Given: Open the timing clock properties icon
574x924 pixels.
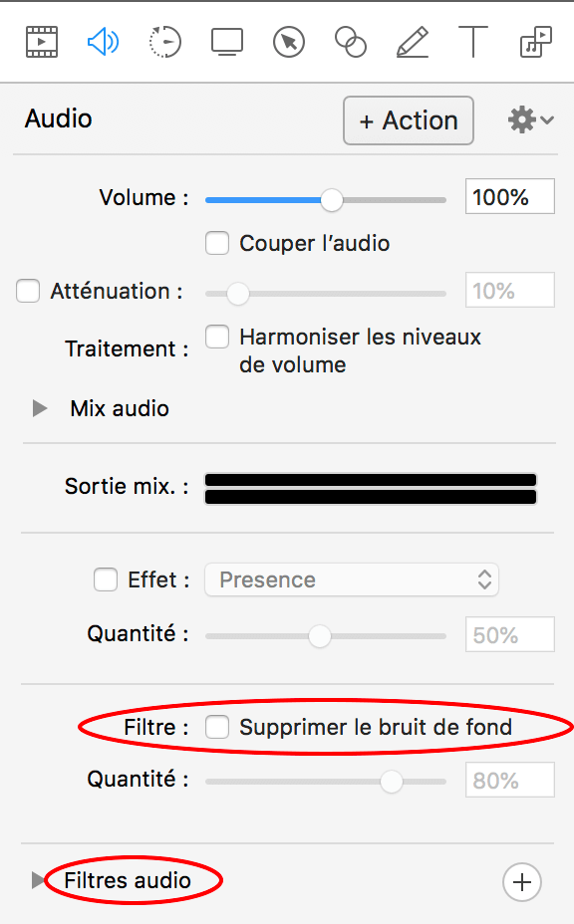Looking at the screenshot, I should coord(165,42).
